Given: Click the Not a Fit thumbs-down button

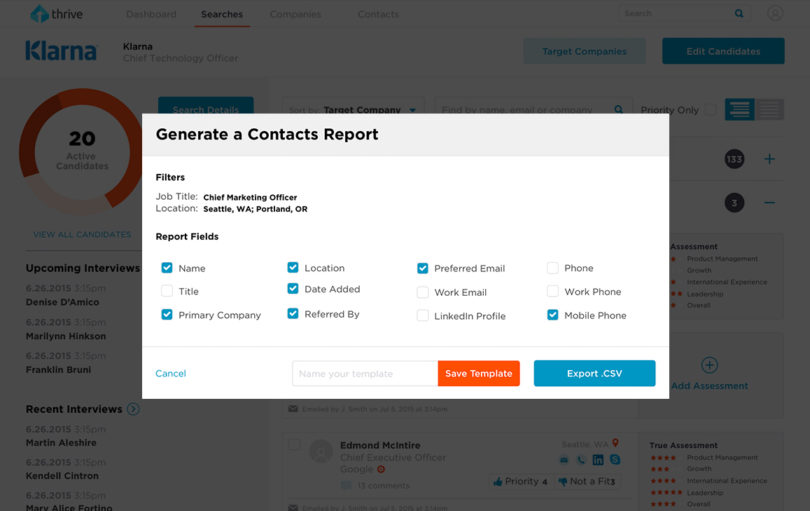Looking at the screenshot, I should tap(587, 482).
